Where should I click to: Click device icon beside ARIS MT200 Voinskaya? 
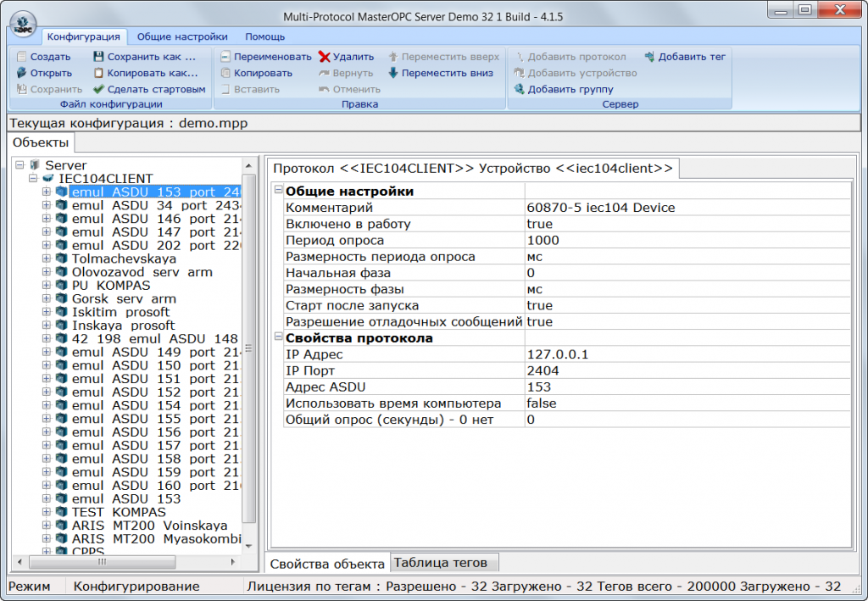pos(61,526)
